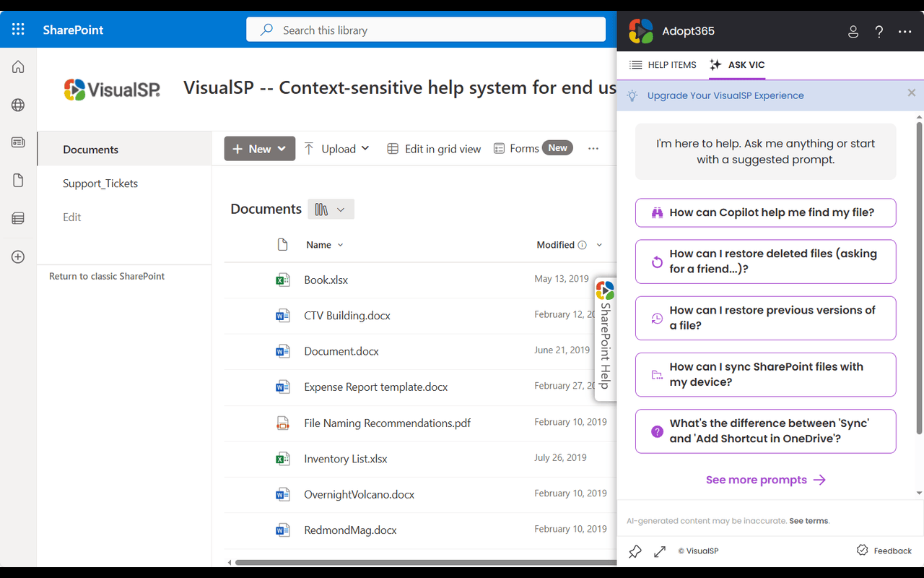
Task: Click the RedmondMag.docx Word icon
Action: pyautogui.click(x=283, y=530)
